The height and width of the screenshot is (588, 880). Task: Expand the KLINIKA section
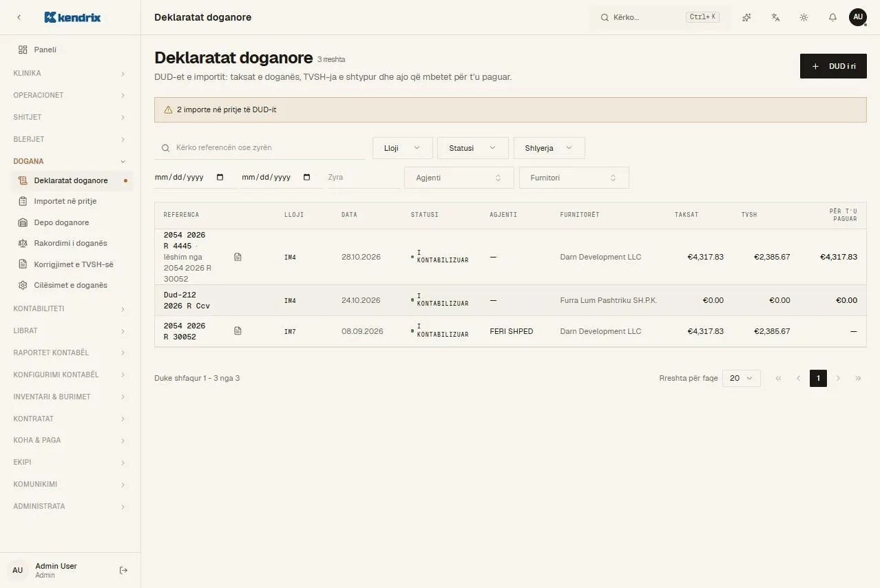tap(70, 73)
